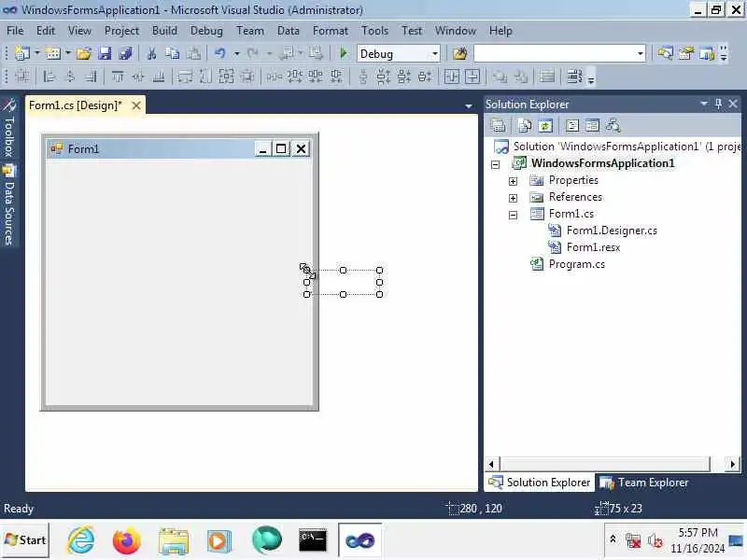747x560 pixels.
Task: Click the Tab Order layout icon
Action: pos(574,77)
